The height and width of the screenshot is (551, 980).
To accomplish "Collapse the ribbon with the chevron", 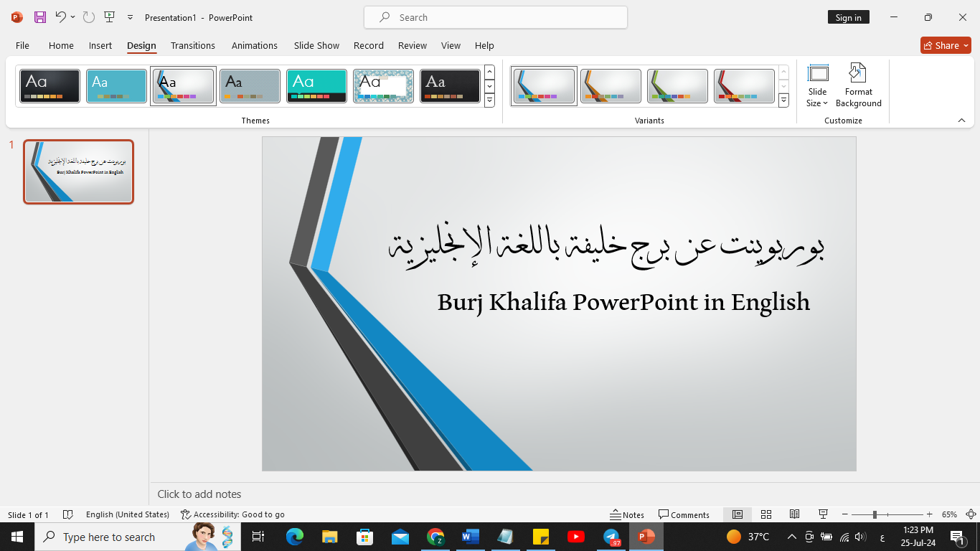I will 961,121.
